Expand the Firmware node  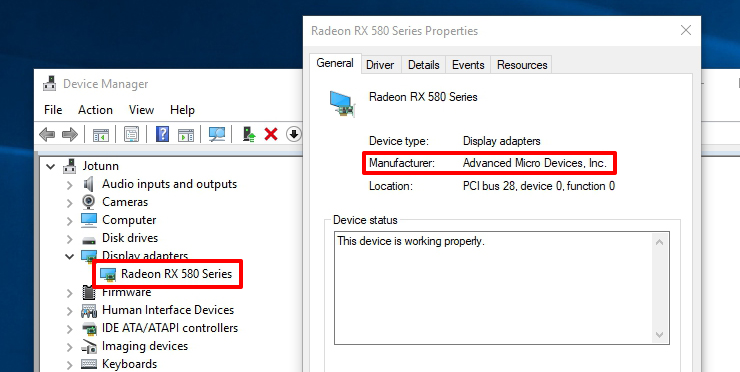point(70,293)
